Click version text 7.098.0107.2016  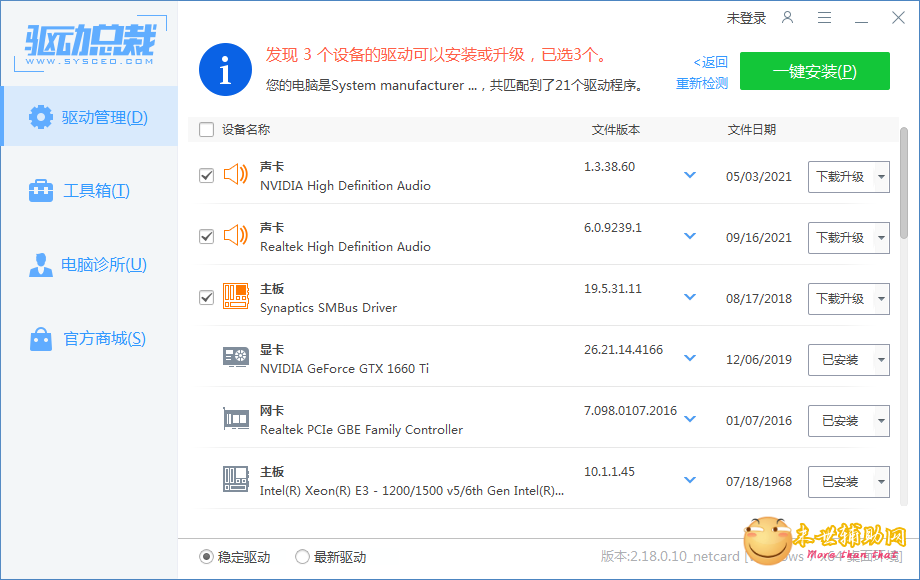click(630, 411)
